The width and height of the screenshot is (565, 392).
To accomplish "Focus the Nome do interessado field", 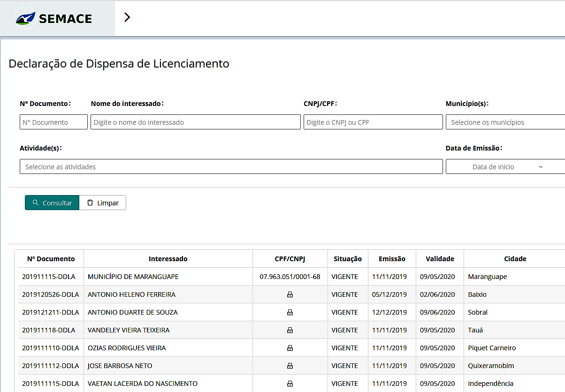I will pos(196,122).
